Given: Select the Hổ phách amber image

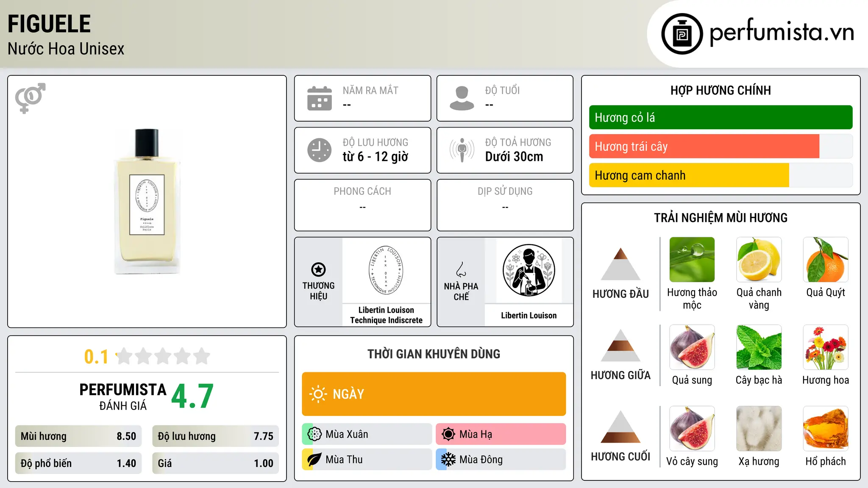Looking at the screenshot, I should (x=826, y=429).
